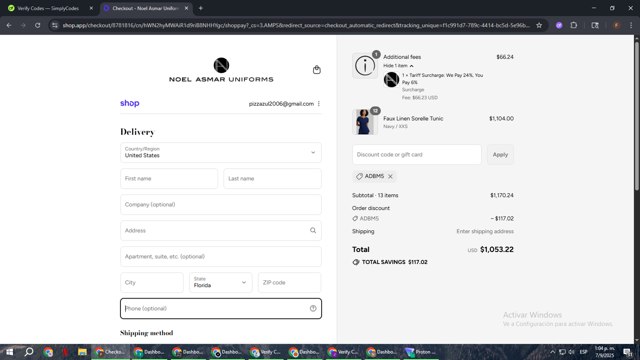Click the Shop Pay logo
Screen dimensions: 640x360
point(130,103)
